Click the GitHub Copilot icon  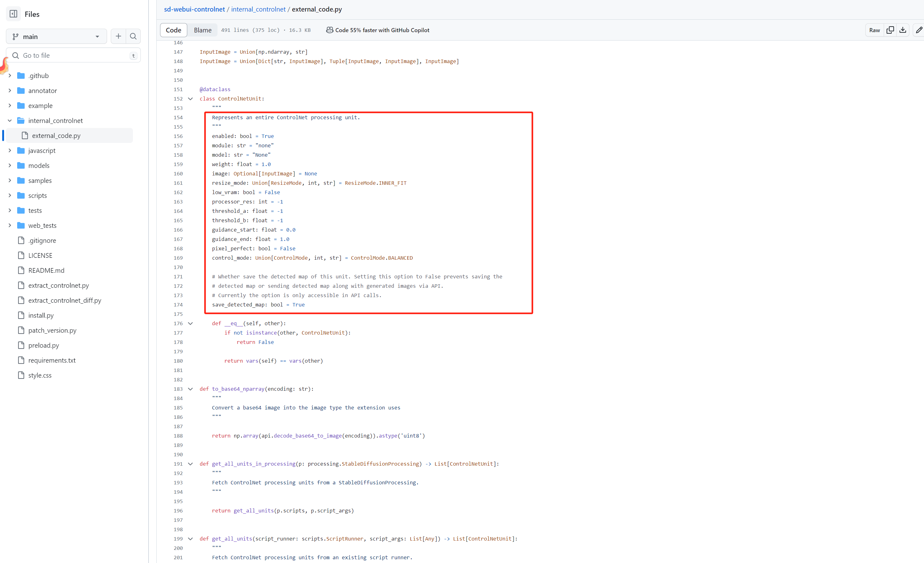[329, 30]
